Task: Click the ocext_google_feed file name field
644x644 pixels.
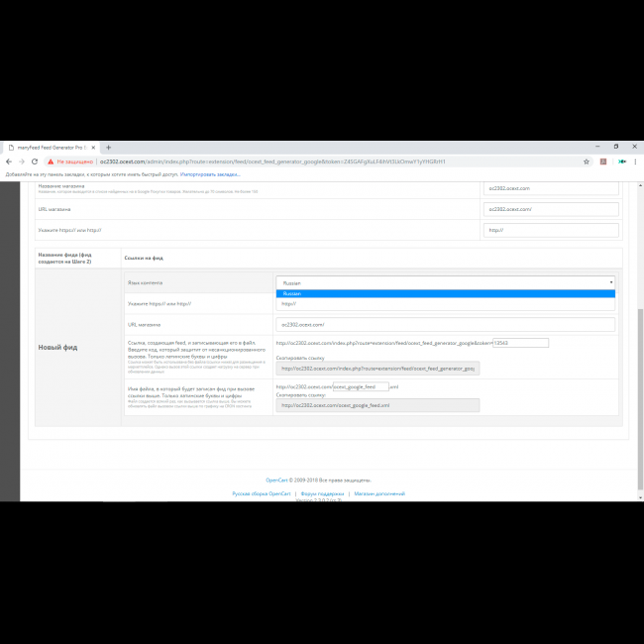Action: pyautogui.click(x=361, y=386)
